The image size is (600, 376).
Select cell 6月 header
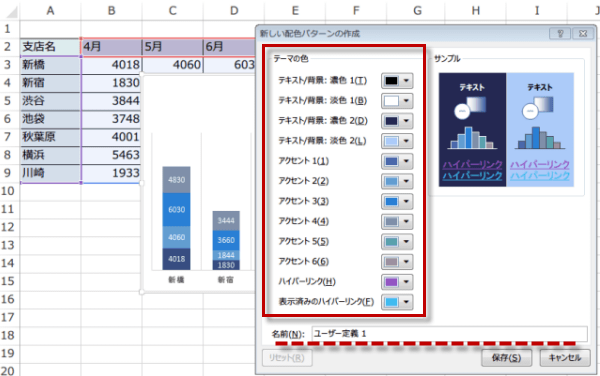(x=230, y=47)
